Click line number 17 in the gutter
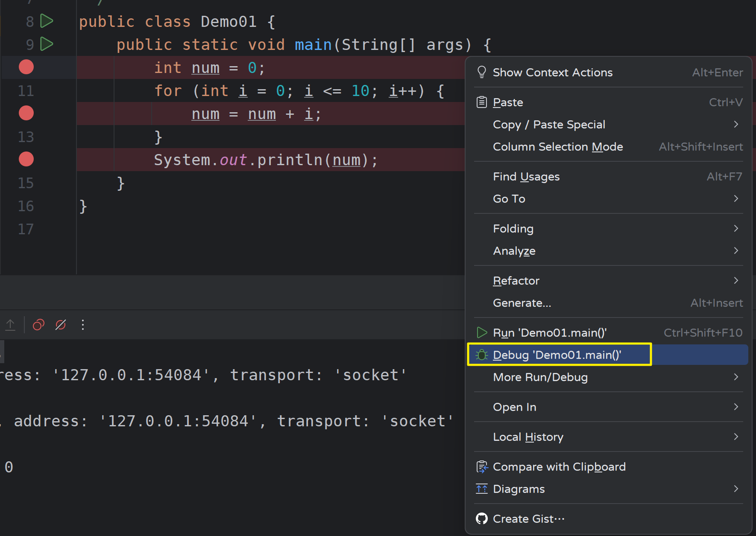Viewport: 756px width, 536px height. pyautogui.click(x=26, y=229)
